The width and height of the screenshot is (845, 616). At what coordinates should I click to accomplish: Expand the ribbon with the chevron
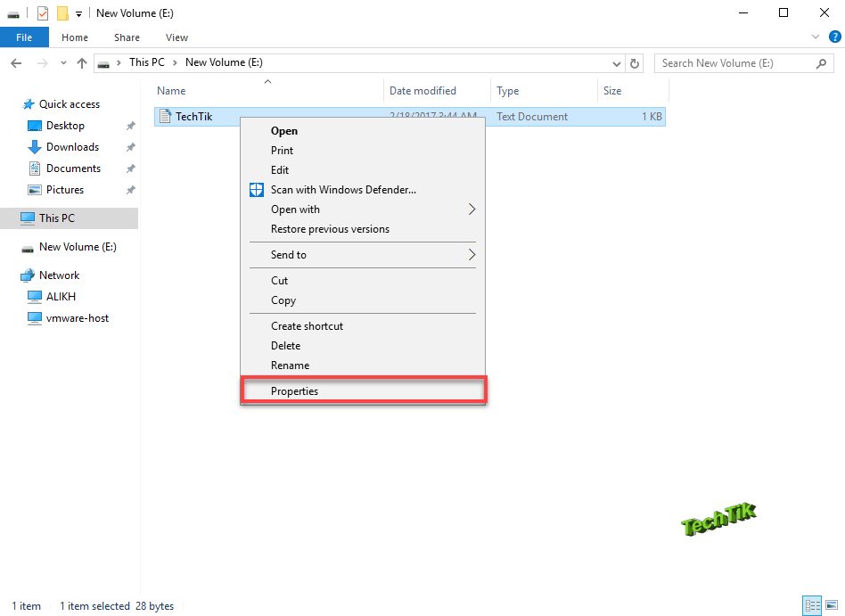tap(816, 37)
